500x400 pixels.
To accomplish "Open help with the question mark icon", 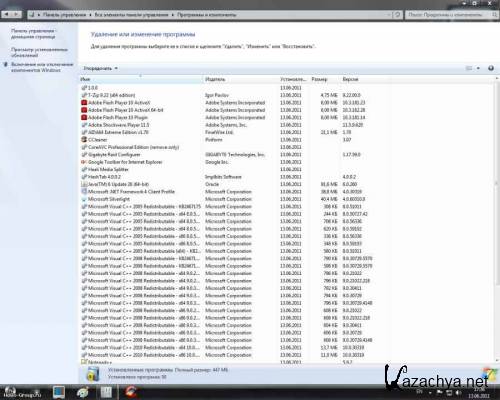I will click(491, 68).
